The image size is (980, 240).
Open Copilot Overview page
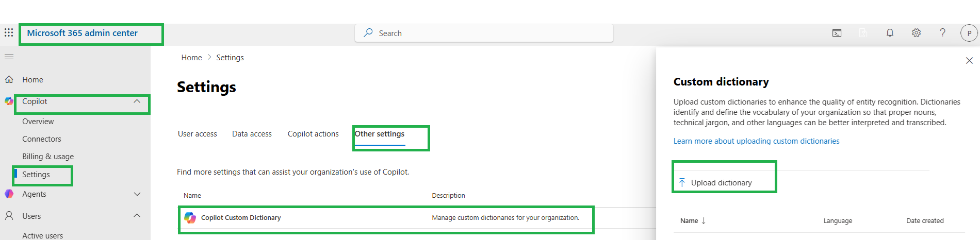38,122
